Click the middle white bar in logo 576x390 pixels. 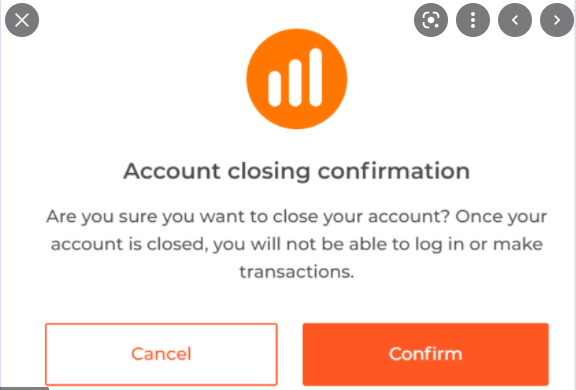click(x=295, y=83)
